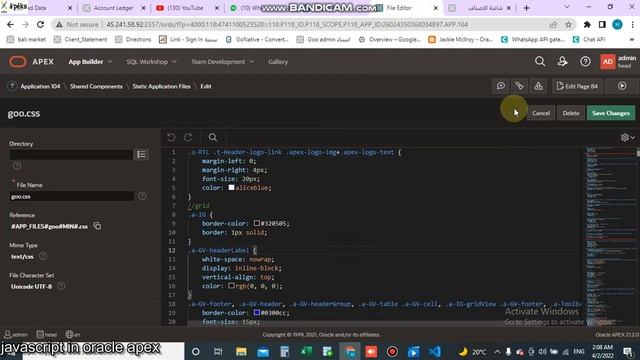The image size is (640, 360).
Task: Open the Mail app from the taskbar
Action: point(263,351)
